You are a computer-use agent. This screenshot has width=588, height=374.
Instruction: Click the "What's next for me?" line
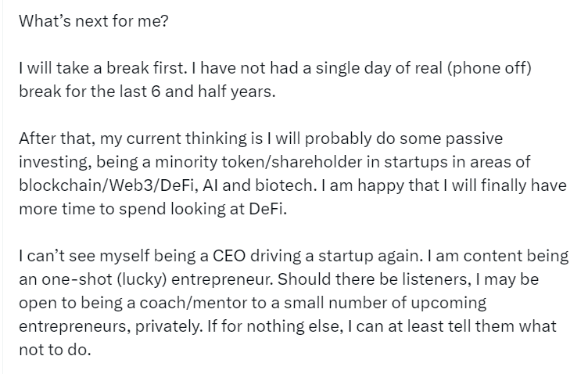click(x=94, y=21)
